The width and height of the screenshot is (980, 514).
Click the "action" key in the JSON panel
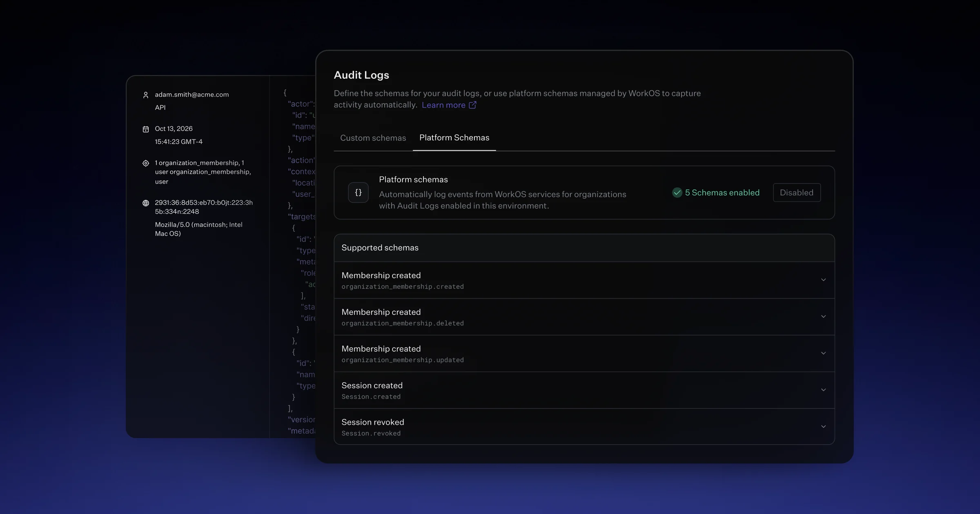pos(301,160)
